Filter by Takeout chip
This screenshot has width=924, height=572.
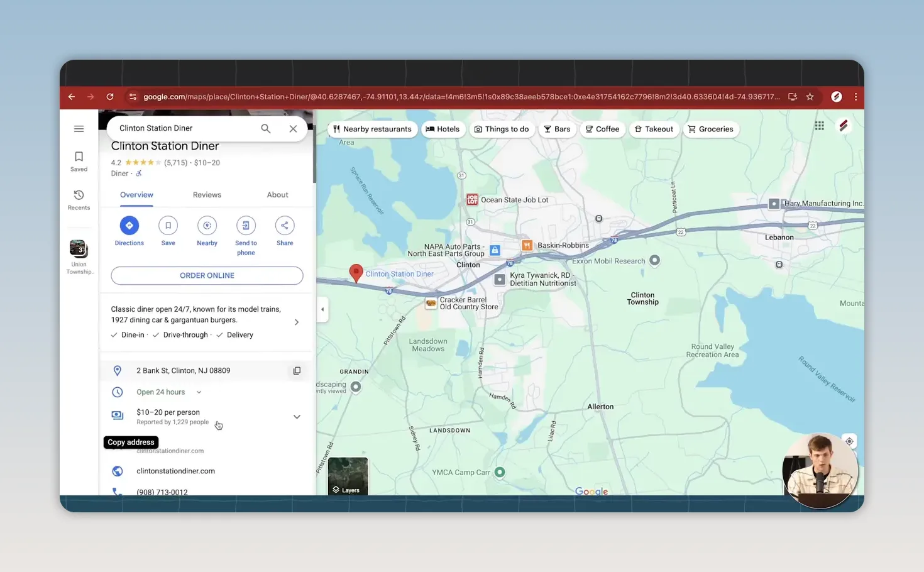pyautogui.click(x=654, y=129)
